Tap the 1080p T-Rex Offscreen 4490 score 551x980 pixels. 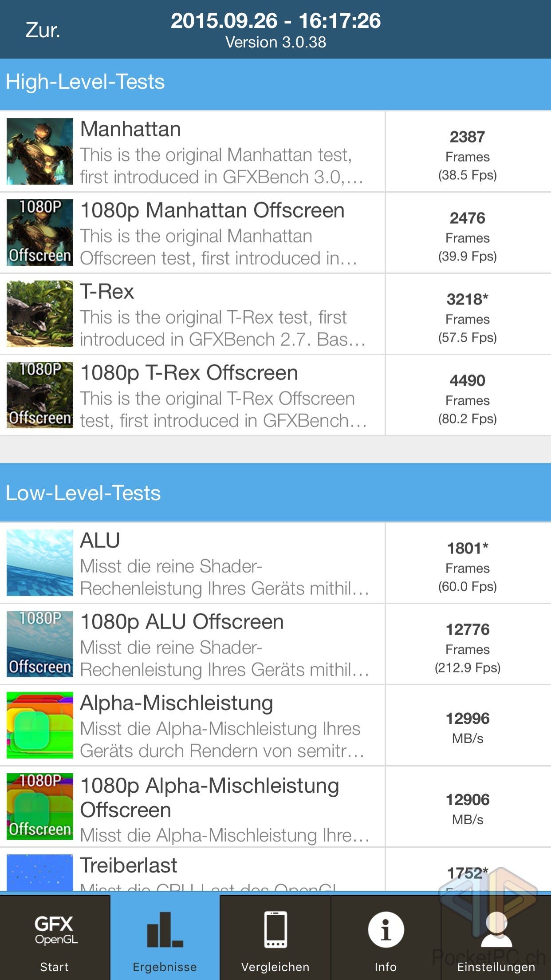(x=468, y=399)
